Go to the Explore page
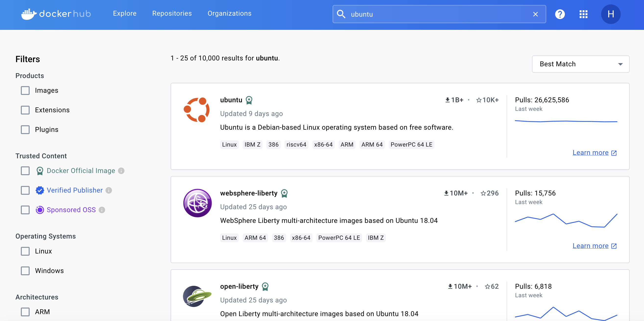 click(x=124, y=13)
